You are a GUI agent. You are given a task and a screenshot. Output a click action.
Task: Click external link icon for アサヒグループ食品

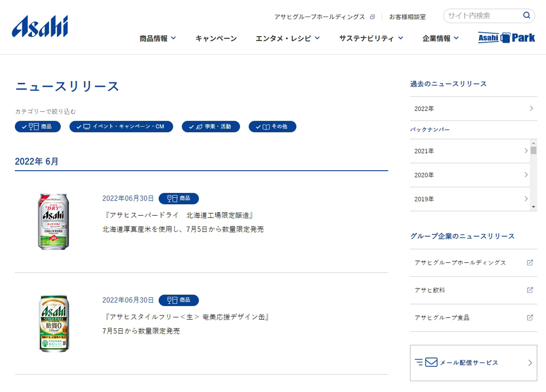[530, 317]
